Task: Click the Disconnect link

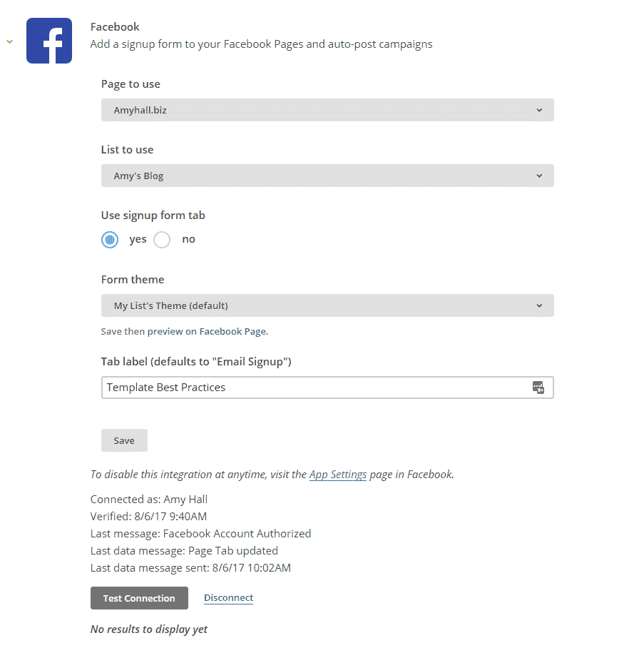Action: click(x=228, y=597)
